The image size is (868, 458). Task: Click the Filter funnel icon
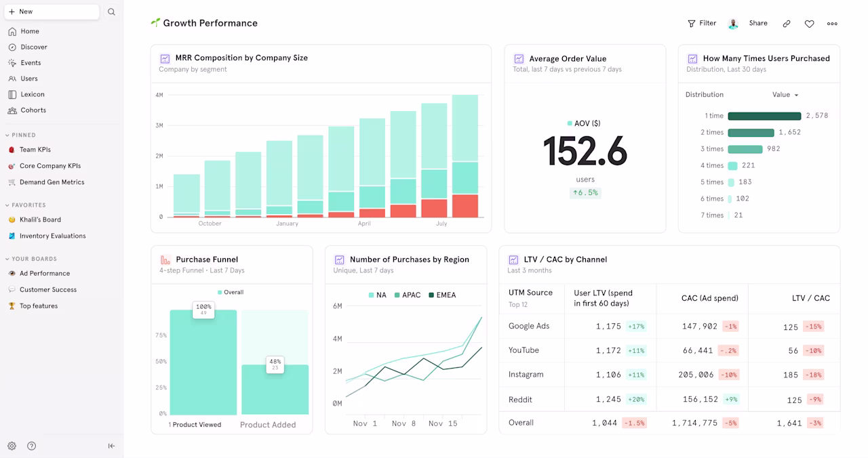click(x=692, y=23)
